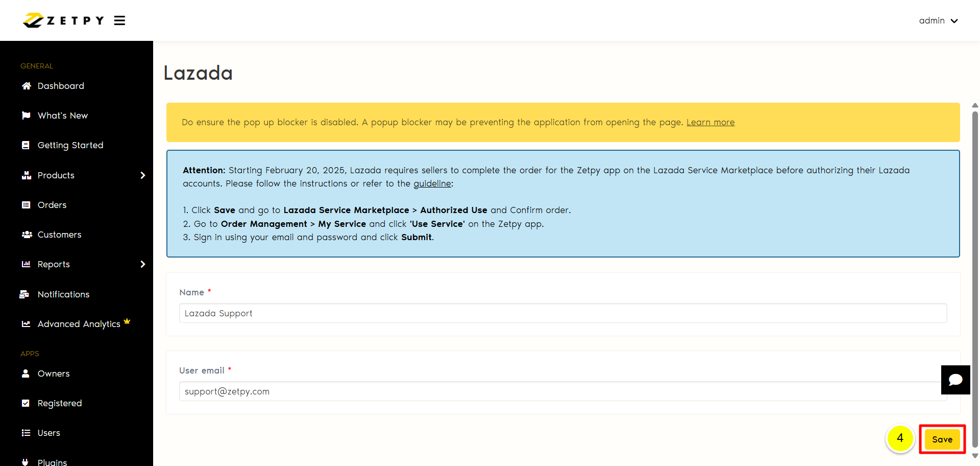The height and width of the screenshot is (466, 980).
Task: Click the What's New flag icon
Action: 26,115
